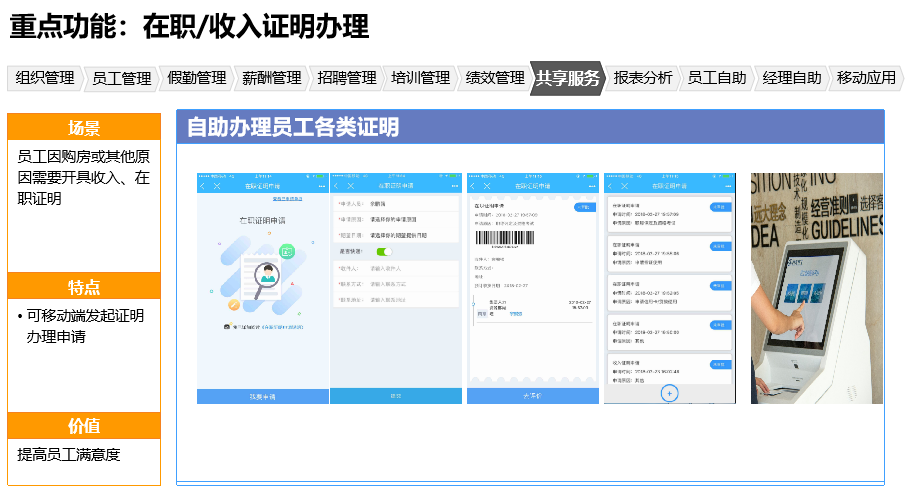The height and width of the screenshot is (486, 905).
Task: Tap the X close icon on the application form screen
Action: pos(350,186)
